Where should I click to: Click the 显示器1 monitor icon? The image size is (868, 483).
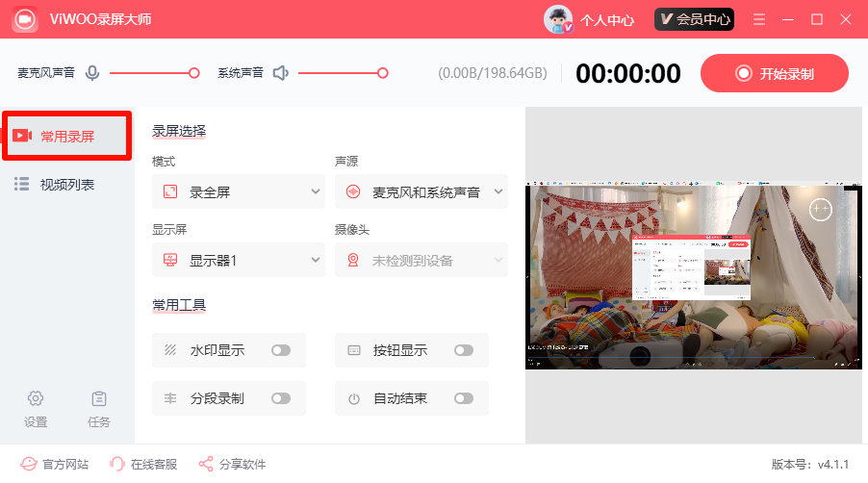coord(170,260)
